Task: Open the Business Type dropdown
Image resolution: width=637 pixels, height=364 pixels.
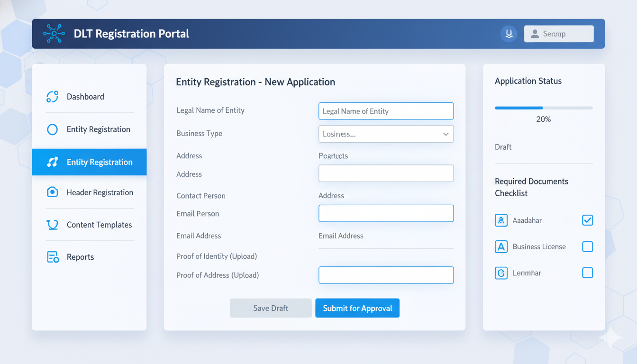Action: coord(386,134)
